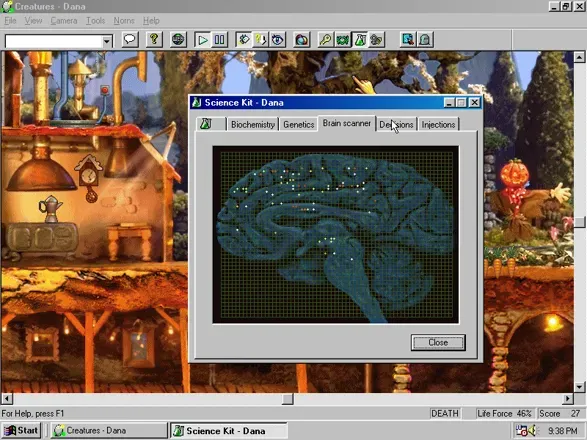Click the Creatures app icon in title bar
The width and height of the screenshot is (587, 440).
pyautogui.click(x=7, y=6)
